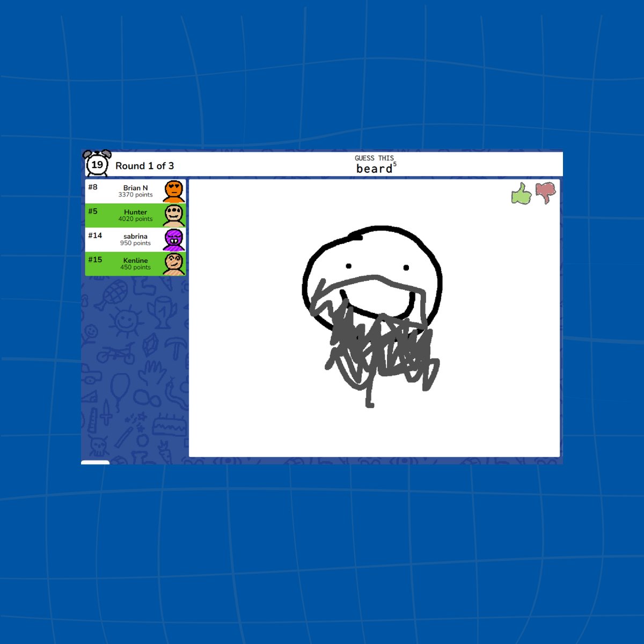Click the Round 1 of 3 label

[x=144, y=166]
